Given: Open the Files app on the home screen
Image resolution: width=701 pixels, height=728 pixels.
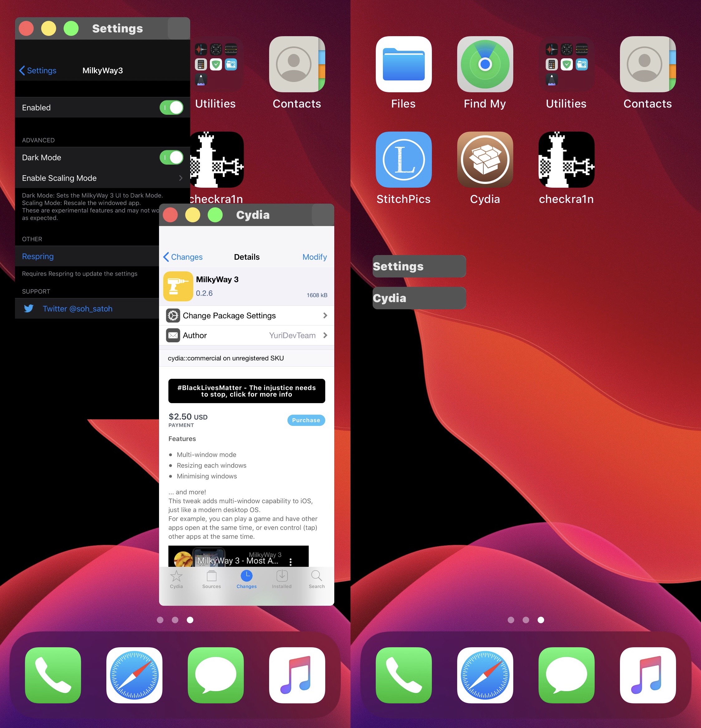Looking at the screenshot, I should (x=404, y=64).
